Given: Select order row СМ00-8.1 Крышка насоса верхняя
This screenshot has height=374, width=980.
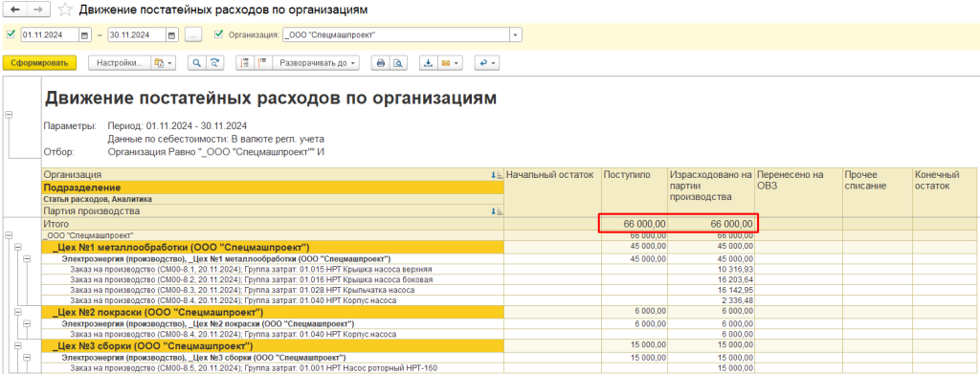Looking at the screenshot, I should pyautogui.click(x=273, y=269).
